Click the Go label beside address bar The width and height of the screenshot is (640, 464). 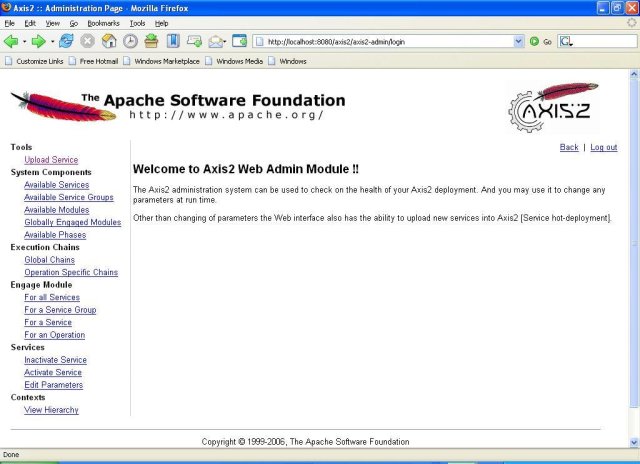click(547, 42)
